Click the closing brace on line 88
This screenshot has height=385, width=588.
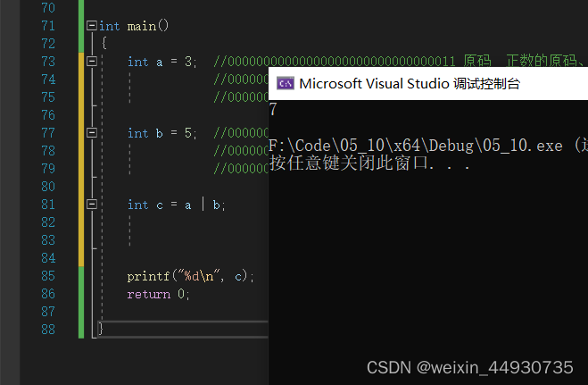pyautogui.click(x=101, y=329)
